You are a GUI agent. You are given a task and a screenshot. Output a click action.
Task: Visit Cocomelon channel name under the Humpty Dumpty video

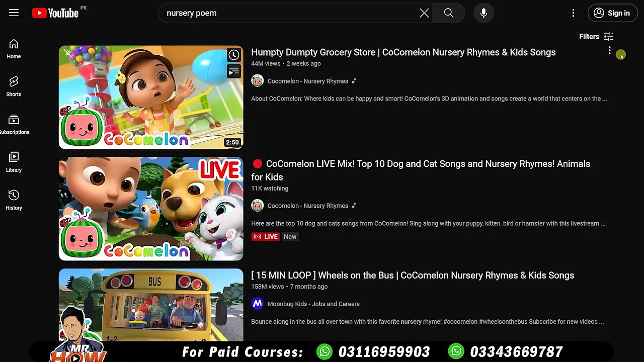pyautogui.click(x=308, y=81)
